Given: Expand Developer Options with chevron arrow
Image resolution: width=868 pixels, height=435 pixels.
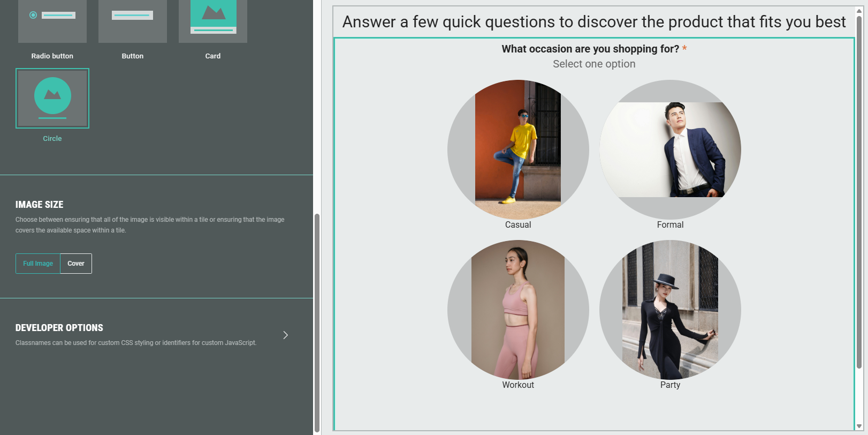Looking at the screenshot, I should (x=285, y=335).
